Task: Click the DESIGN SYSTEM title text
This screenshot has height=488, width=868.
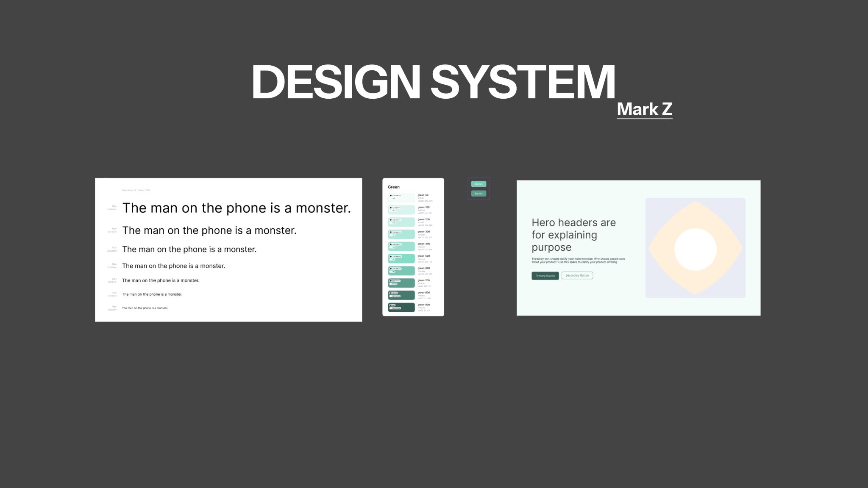Action: [433, 82]
